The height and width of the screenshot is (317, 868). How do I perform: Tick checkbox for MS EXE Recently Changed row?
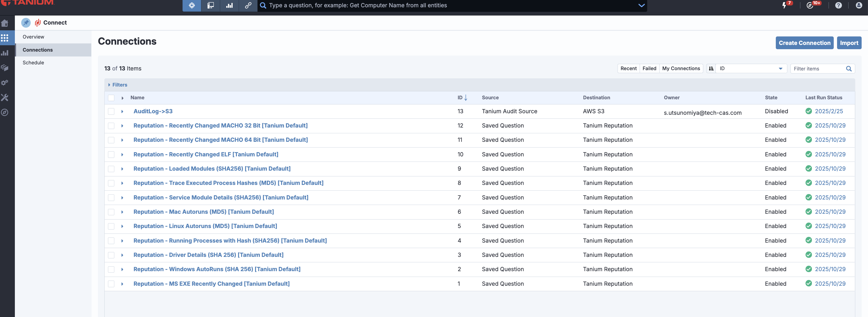[x=111, y=284]
